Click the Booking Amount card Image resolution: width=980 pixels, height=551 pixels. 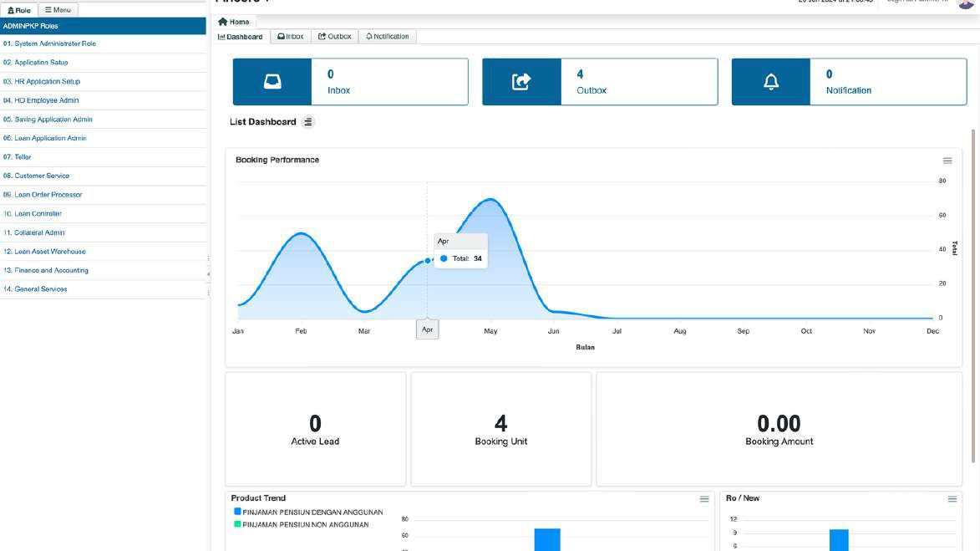(779, 430)
